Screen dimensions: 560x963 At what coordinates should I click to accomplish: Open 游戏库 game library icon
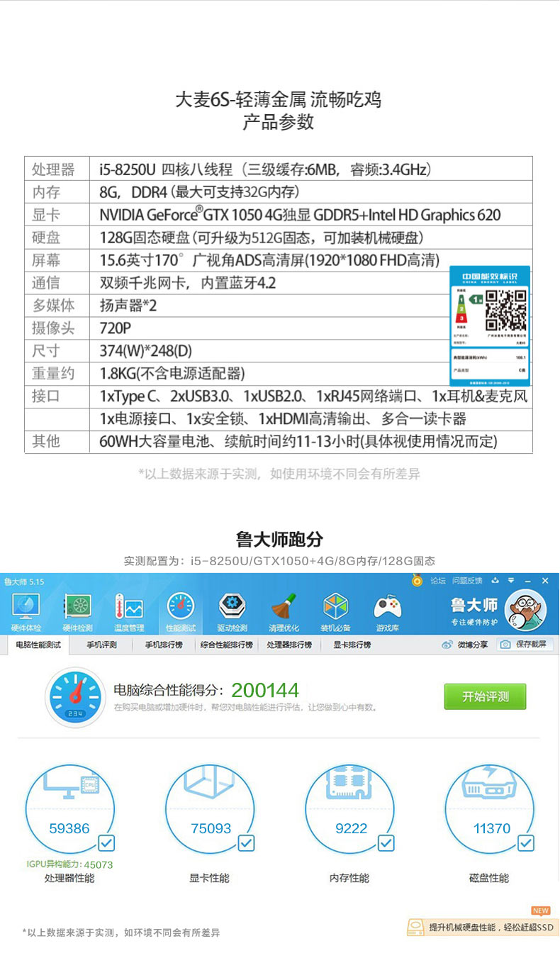click(x=388, y=612)
